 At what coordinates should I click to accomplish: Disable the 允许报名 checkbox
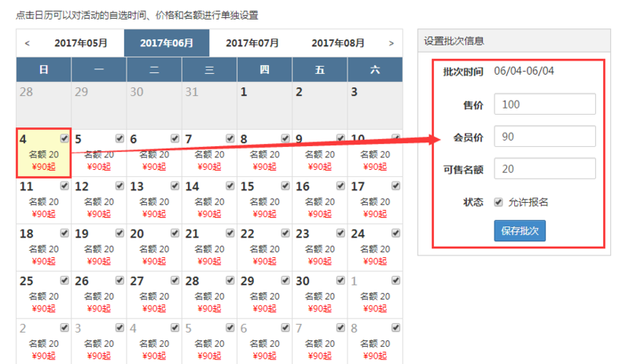[498, 202]
